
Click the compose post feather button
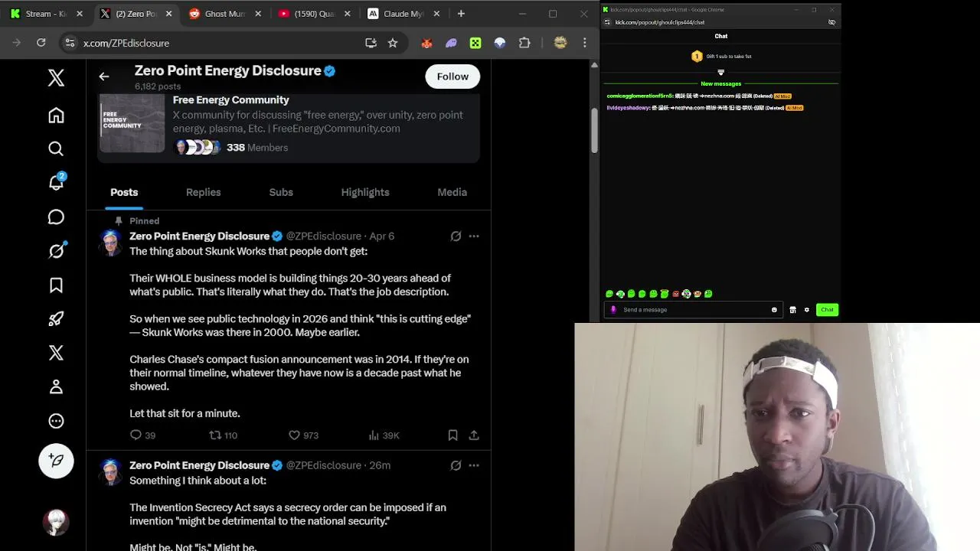(56, 461)
